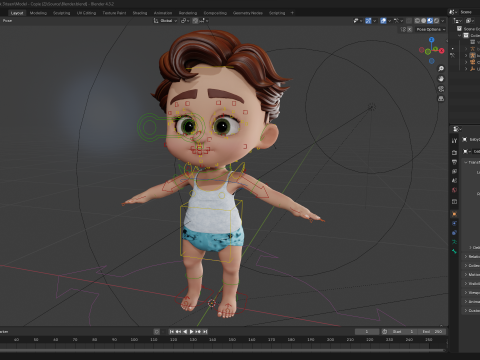The height and width of the screenshot is (360, 480).
Task: Expand the first armature item in outliner
Action: (x=466, y=49)
